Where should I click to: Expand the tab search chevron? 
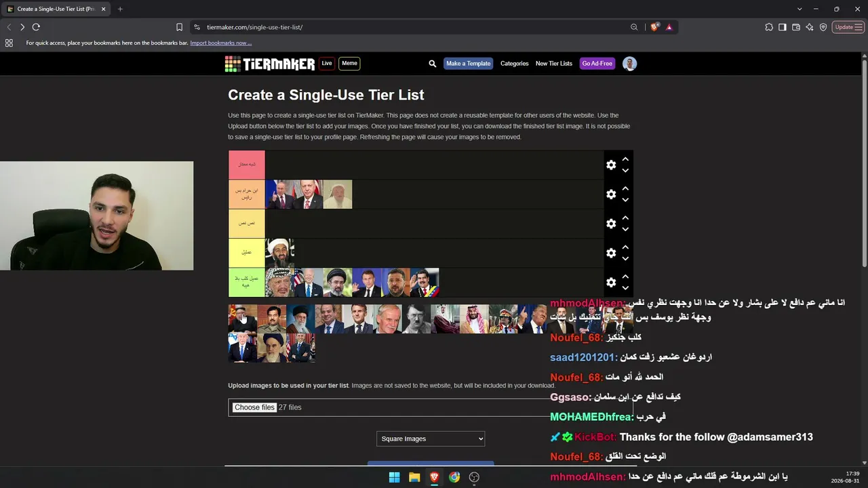pyautogui.click(x=800, y=9)
